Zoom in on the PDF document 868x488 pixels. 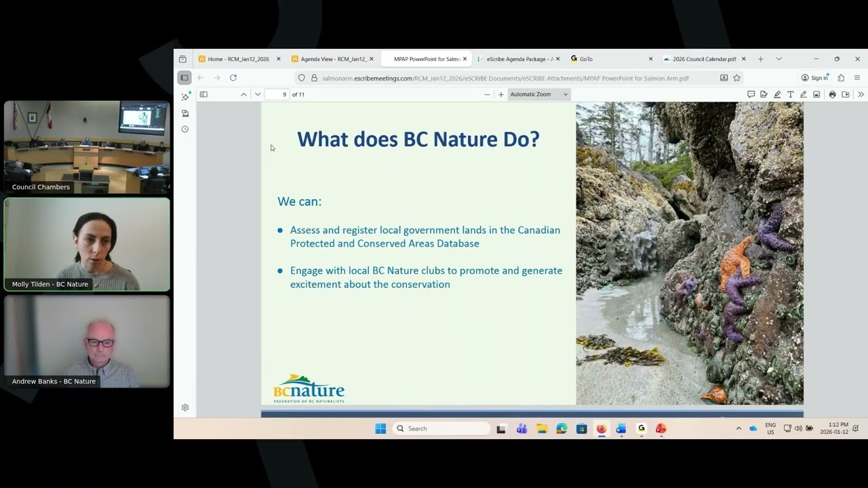pos(501,94)
